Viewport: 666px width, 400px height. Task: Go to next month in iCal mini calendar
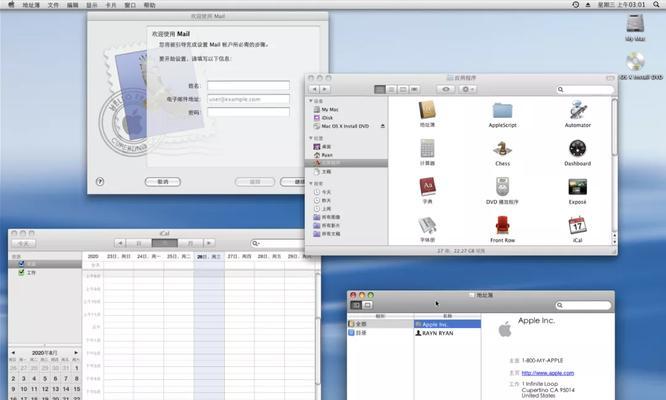pyautogui.click(x=76, y=352)
